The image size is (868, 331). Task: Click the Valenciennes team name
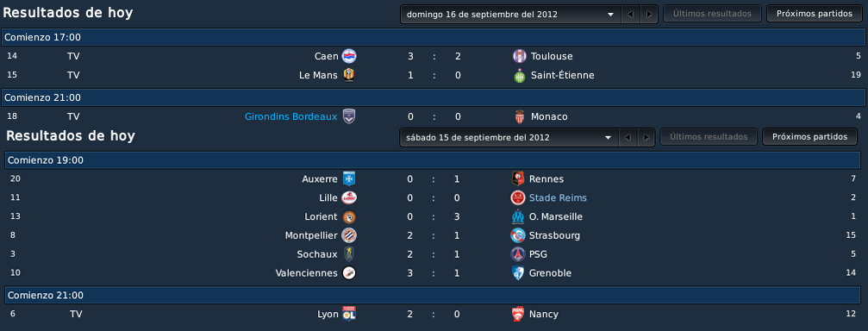[x=307, y=273]
